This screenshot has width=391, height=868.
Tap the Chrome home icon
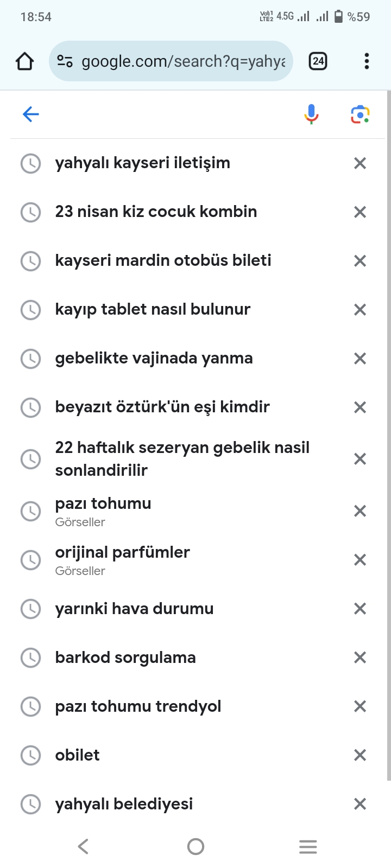[x=24, y=61]
